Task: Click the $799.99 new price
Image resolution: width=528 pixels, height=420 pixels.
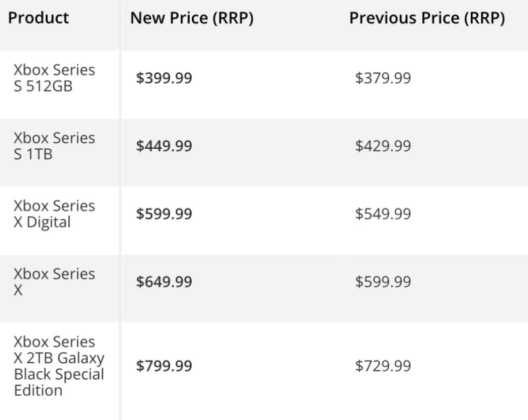Action: coord(164,366)
